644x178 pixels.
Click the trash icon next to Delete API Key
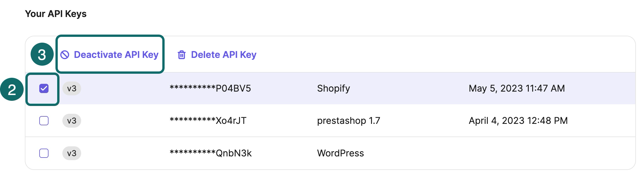(181, 54)
